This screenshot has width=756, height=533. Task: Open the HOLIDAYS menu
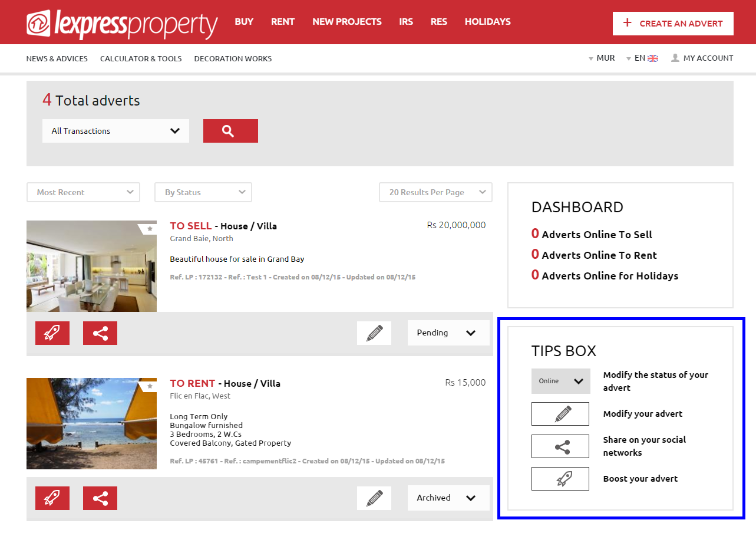pos(488,22)
